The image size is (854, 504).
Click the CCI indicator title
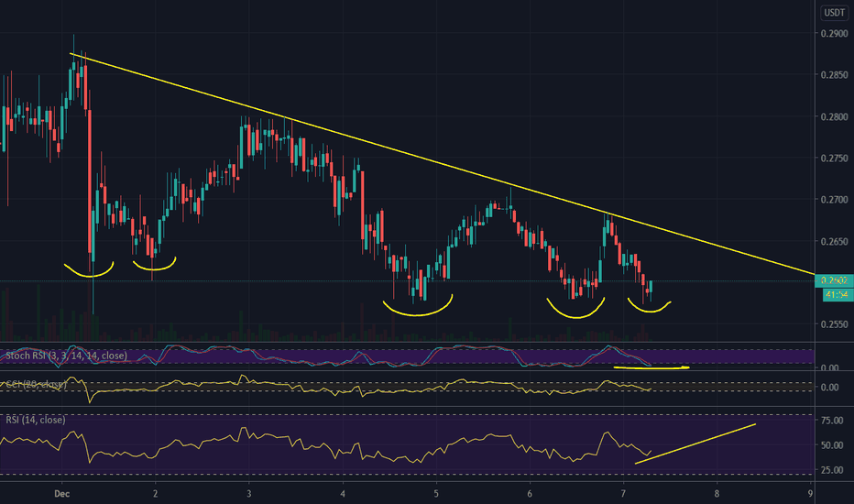pyautogui.click(x=36, y=385)
